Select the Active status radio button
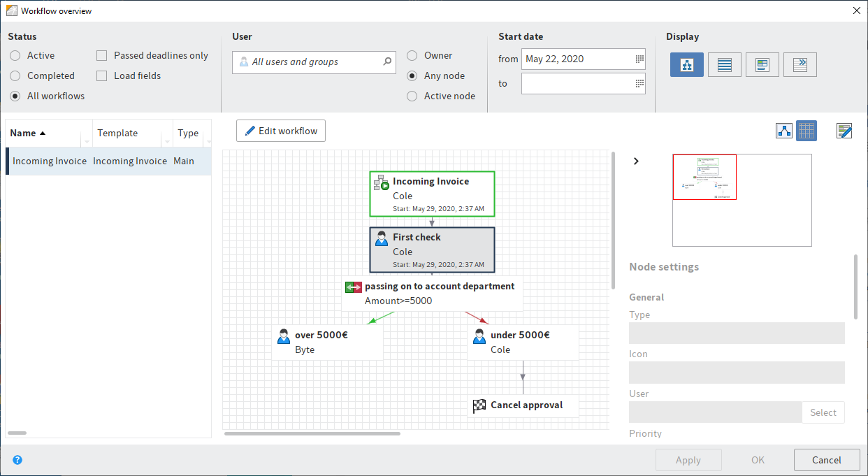 [15, 56]
